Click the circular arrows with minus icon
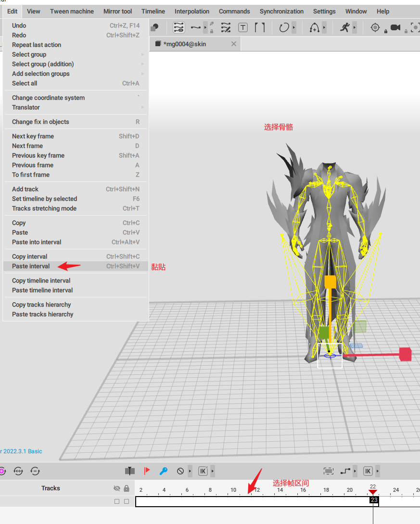This screenshot has width=420, height=524. coord(35,471)
